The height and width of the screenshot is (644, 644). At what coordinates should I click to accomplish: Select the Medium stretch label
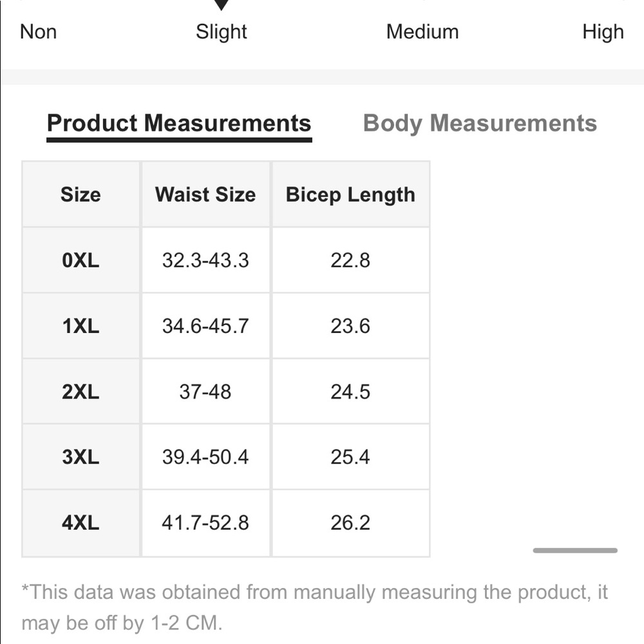(422, 32)
